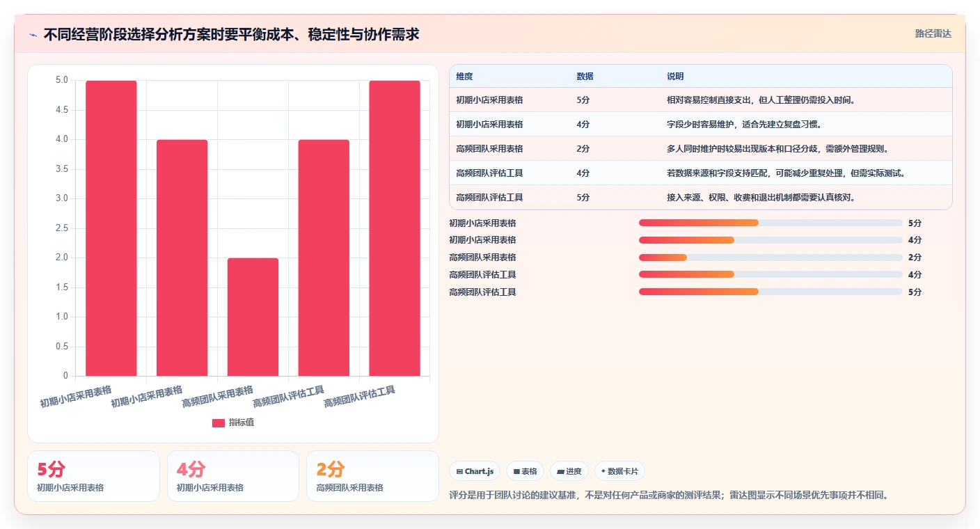Click the 路径雷达 label in the header
980x529 pixels.
pyautogui.click(x=933, y=33)
